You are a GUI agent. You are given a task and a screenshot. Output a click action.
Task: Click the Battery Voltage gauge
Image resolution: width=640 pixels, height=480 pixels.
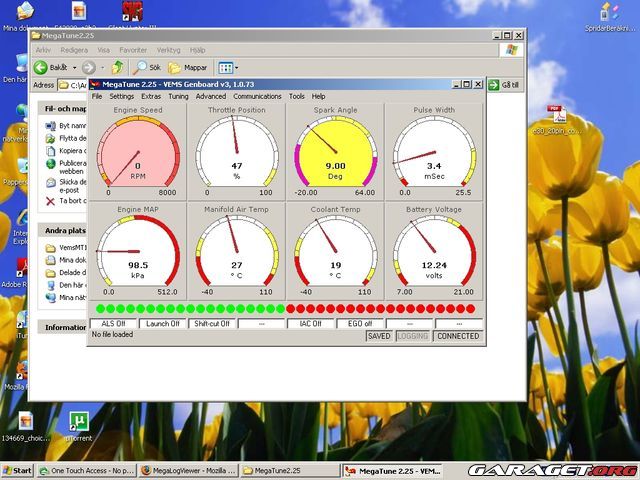point(434,249)
